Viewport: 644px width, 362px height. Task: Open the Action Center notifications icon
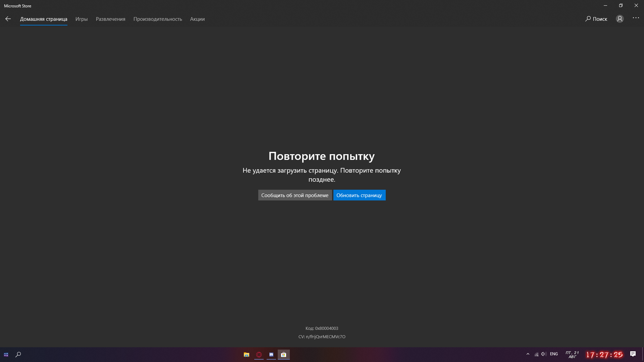633,354
